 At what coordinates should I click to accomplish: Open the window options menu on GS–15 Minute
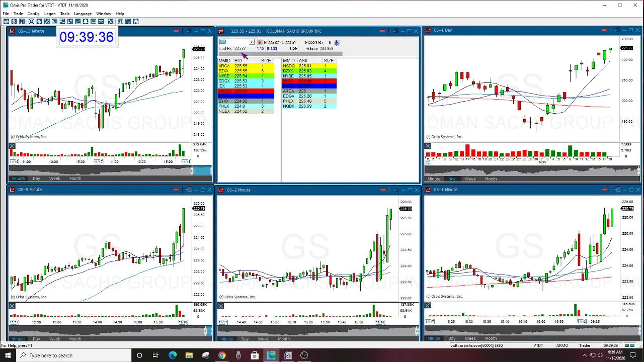click(188, 31)
